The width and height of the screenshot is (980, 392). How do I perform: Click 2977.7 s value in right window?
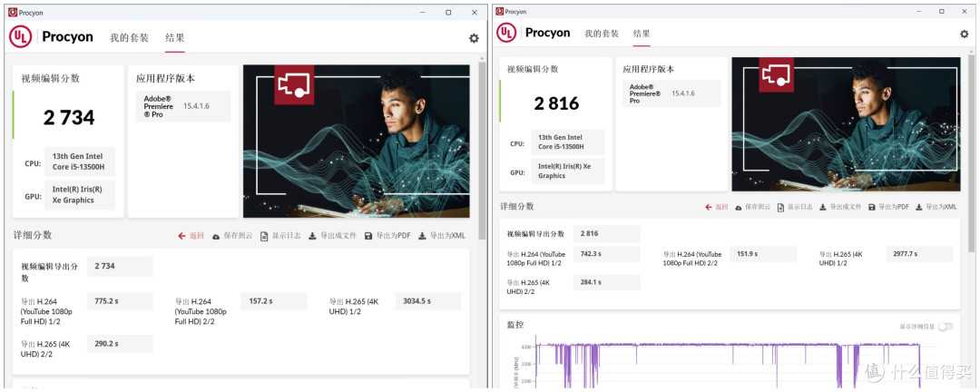(x=919, y=254)
